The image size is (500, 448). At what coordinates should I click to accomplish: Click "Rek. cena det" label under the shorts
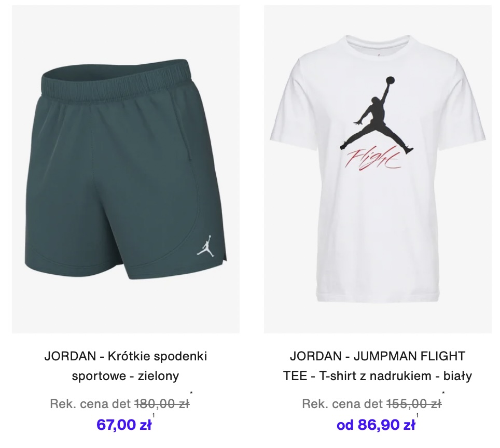91,404
